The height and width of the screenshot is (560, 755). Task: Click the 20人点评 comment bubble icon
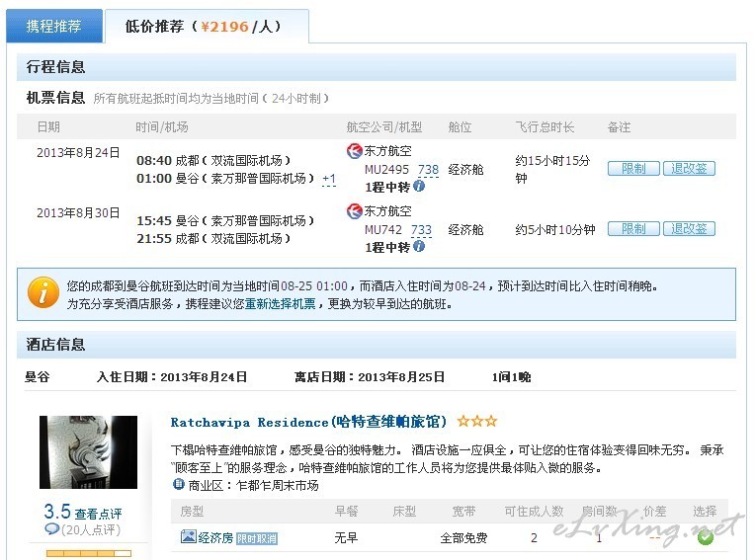coord(51,529)
